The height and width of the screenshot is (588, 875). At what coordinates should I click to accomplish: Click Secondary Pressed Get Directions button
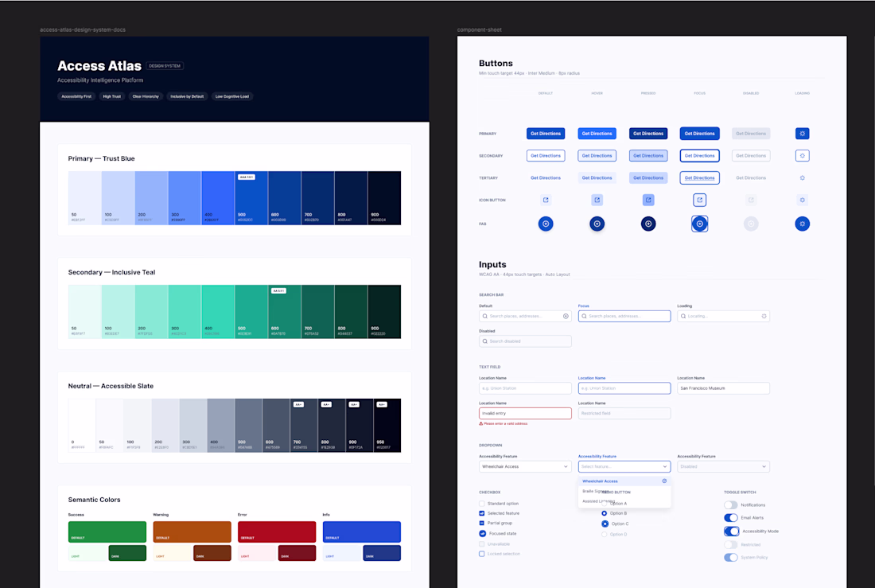coord(648,156)
